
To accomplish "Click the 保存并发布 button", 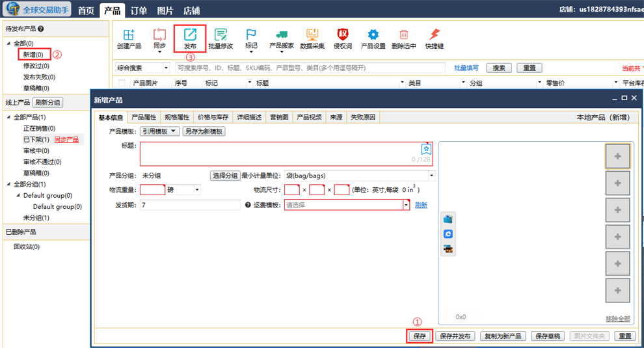I will click(x=455, y=336).
